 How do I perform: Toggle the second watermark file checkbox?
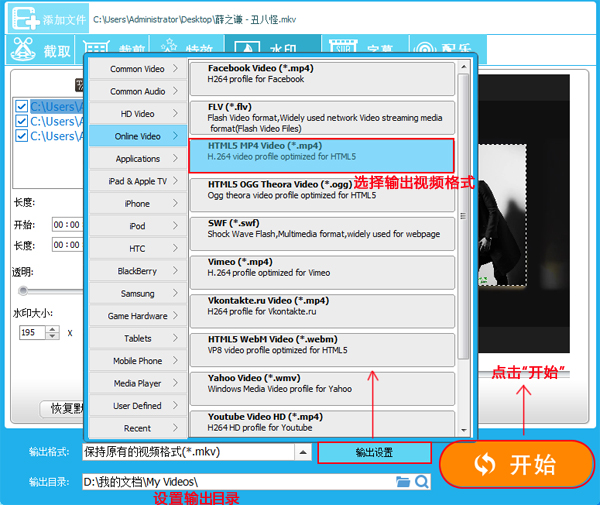click(22, 122)
